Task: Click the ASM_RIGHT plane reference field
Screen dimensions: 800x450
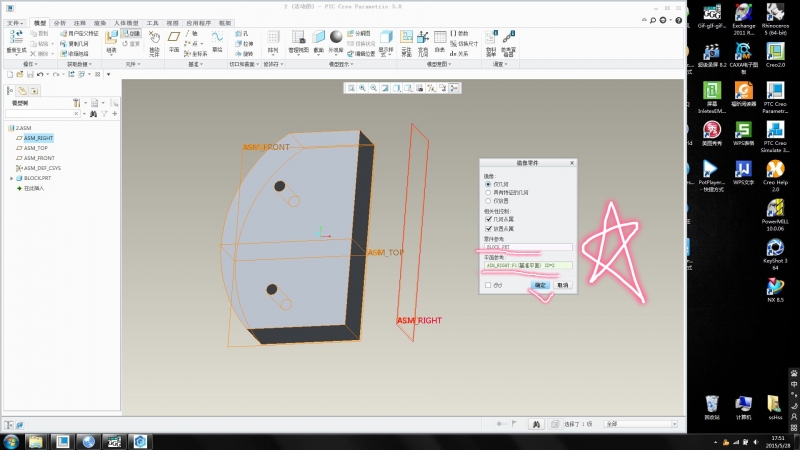Action: [528, 266]
